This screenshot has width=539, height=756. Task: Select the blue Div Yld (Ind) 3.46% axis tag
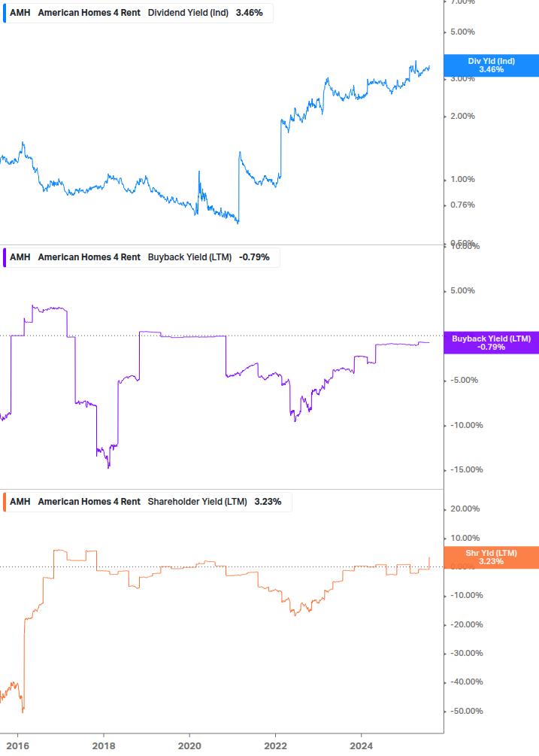491,65
